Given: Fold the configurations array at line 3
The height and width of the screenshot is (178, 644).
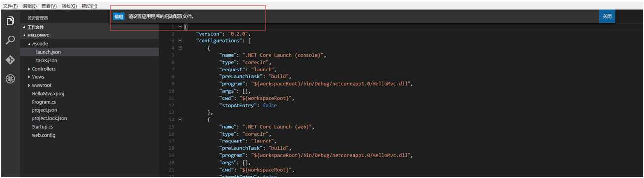Looking at the screenshot, I should pyautogui.click(x=180, y=40).
